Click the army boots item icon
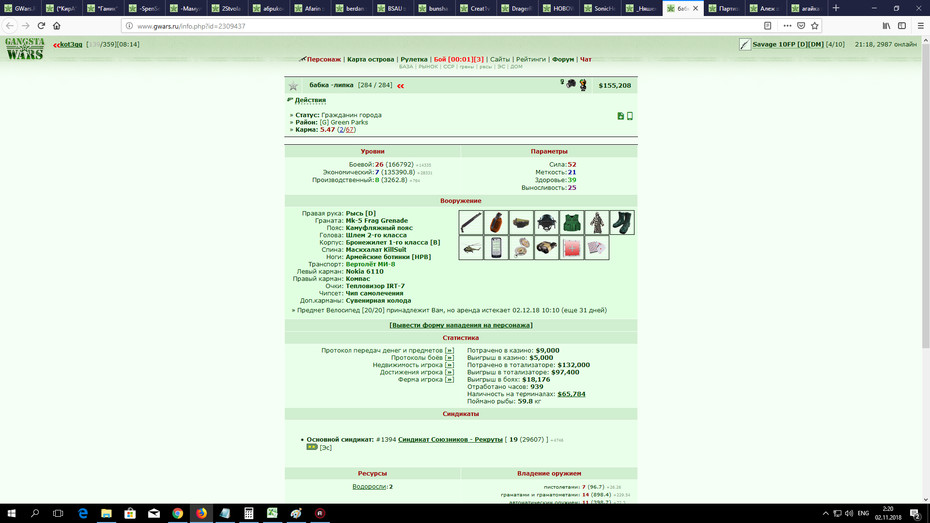 [622, 222]
